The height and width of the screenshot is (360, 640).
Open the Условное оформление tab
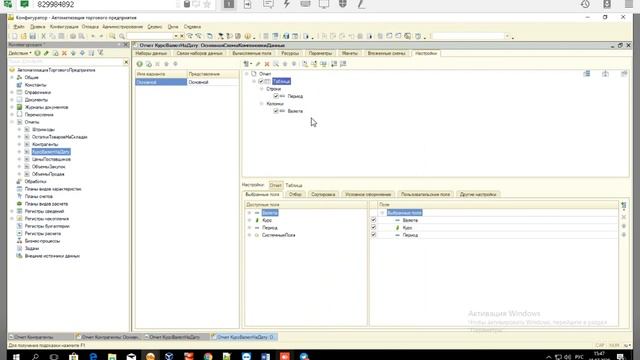pos(368,194)
